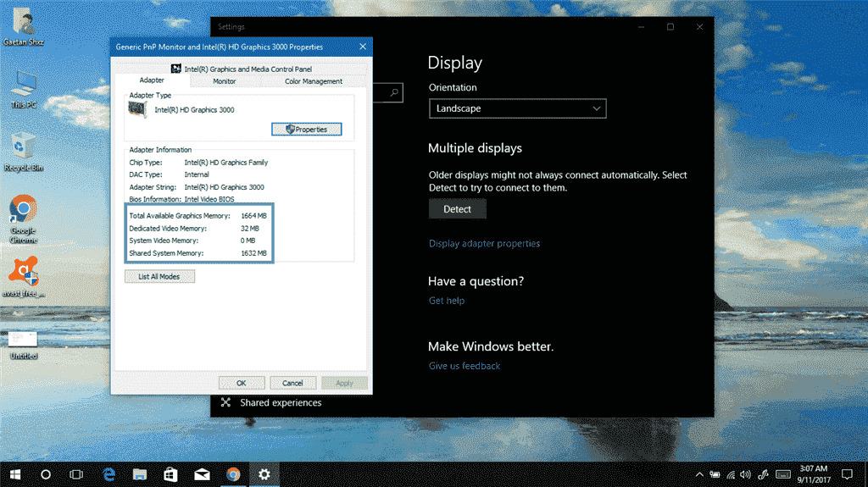
Task: Switch to Chrome on the taskbar
Action: (233, 474)
